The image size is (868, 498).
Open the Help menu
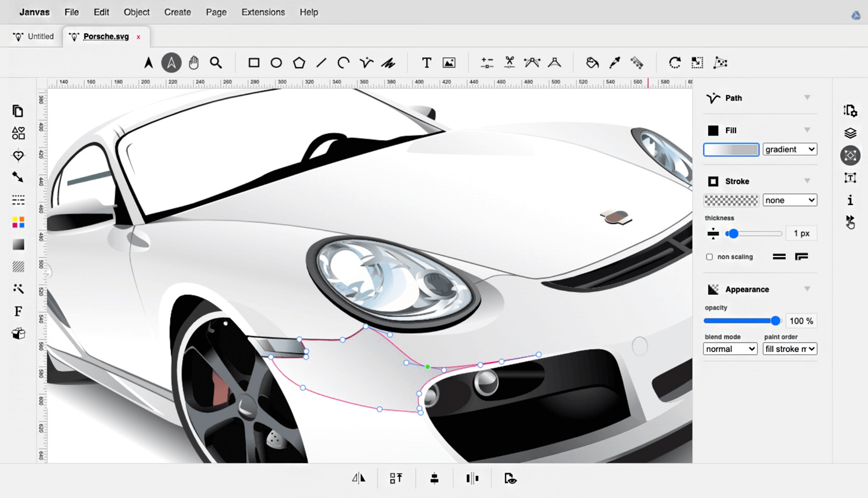(x=309, y=12)
